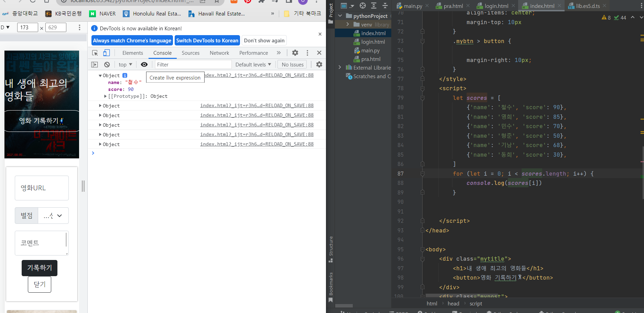Open the DevTools customize three-dot menu
Screen dimensions: 644x313
pyautogui.click(x=307, y=53)
